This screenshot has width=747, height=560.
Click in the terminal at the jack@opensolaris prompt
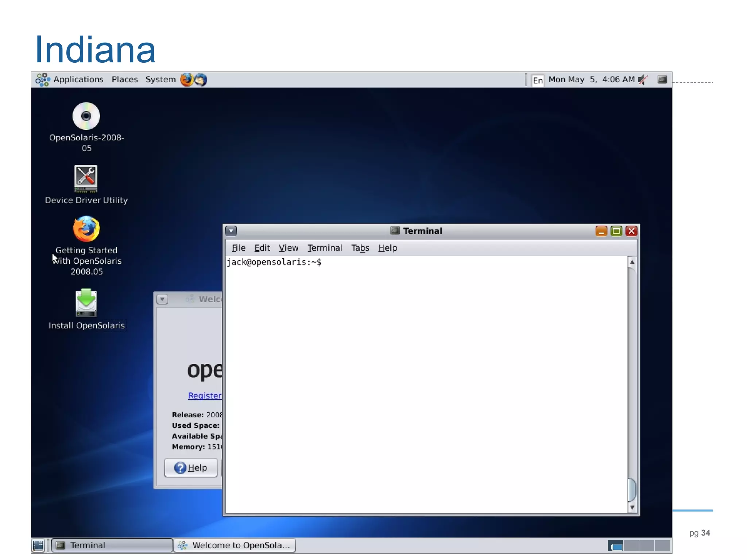[274, 262]
